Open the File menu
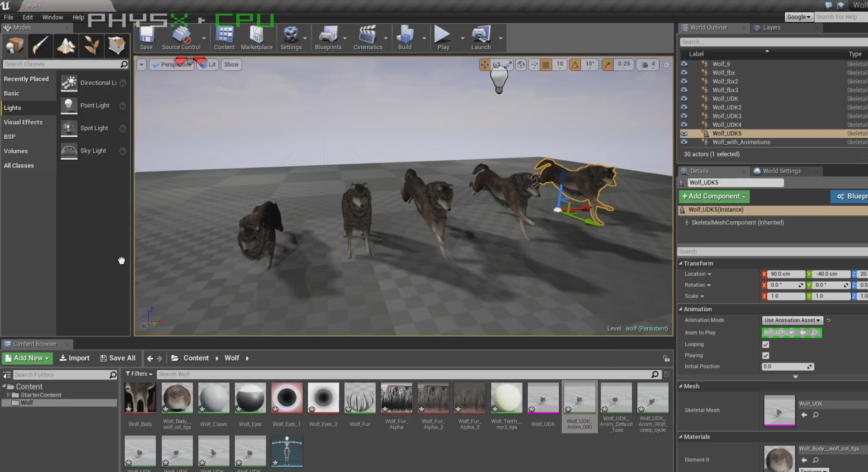 [9, 17]
